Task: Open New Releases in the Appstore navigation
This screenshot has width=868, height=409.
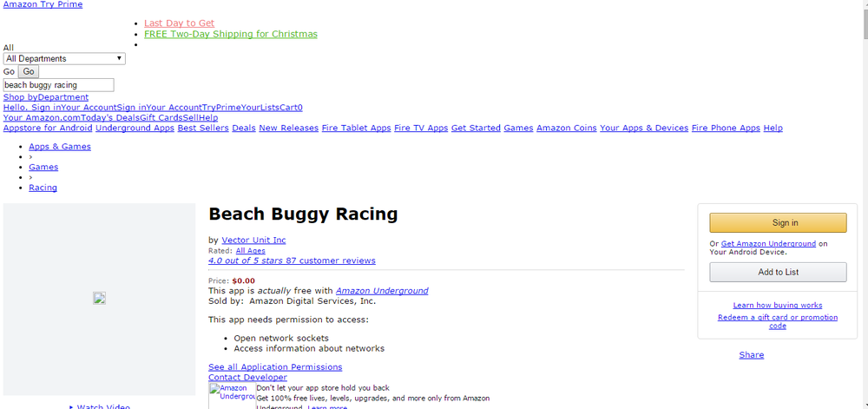Action: point(288,128)
